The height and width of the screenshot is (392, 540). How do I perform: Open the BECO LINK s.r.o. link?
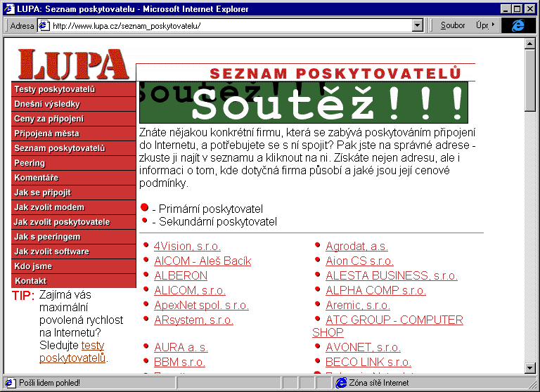pyautogui.click(x=368, y=362)
